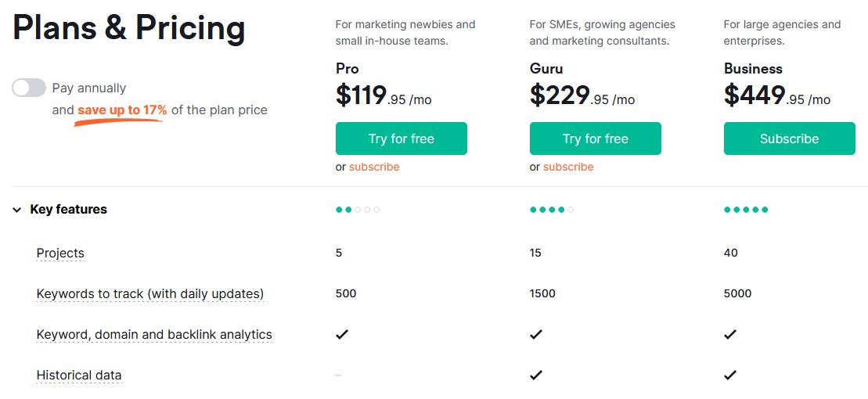
Task: Click the Business plan feature rating dots
Action: (746, 210)
